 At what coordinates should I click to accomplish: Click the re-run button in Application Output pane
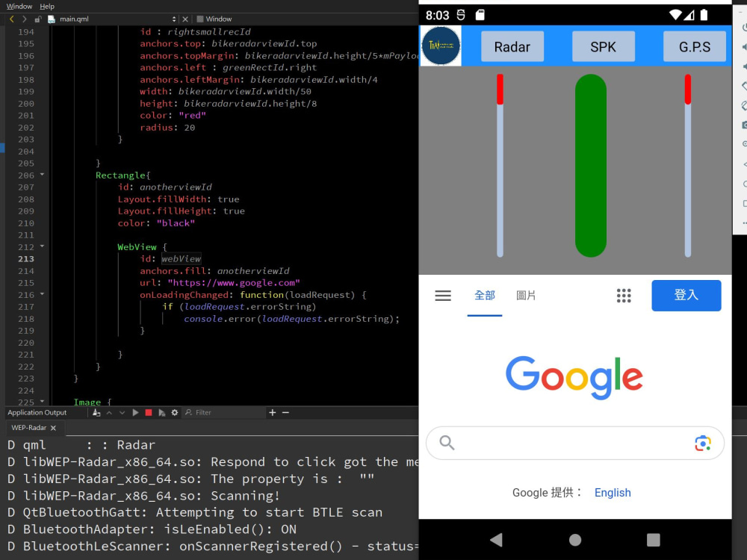tap(136, 411)
